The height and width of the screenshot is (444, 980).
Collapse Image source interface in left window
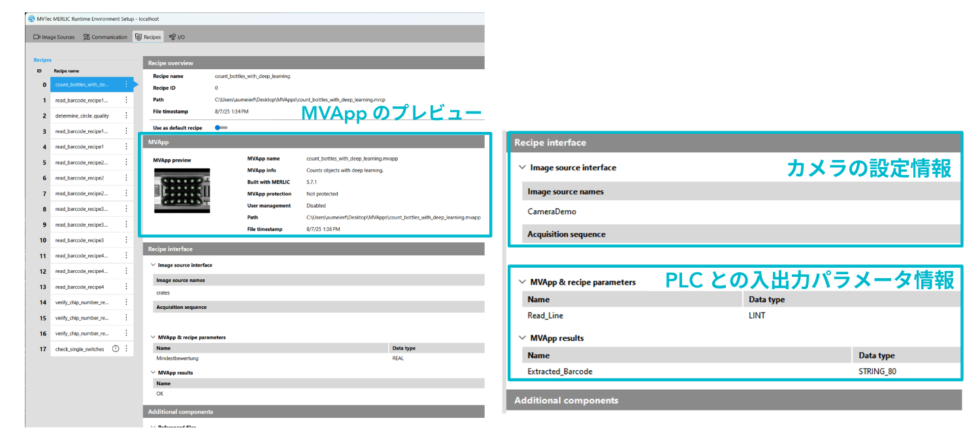tap(153, 265)
